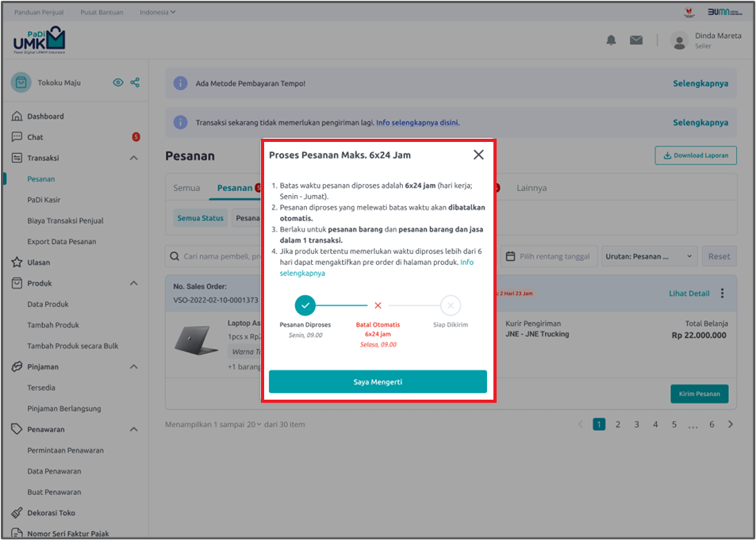The height and width of the screenshot is (540, 756).
Task: Switch to the Semua tab
Action: pos(186,188)
